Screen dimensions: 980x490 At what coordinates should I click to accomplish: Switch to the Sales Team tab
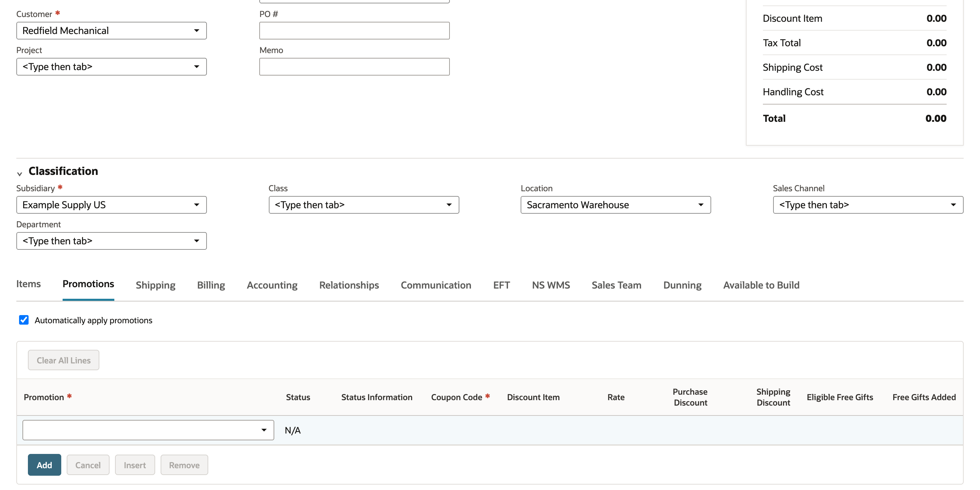coord(616,285)
